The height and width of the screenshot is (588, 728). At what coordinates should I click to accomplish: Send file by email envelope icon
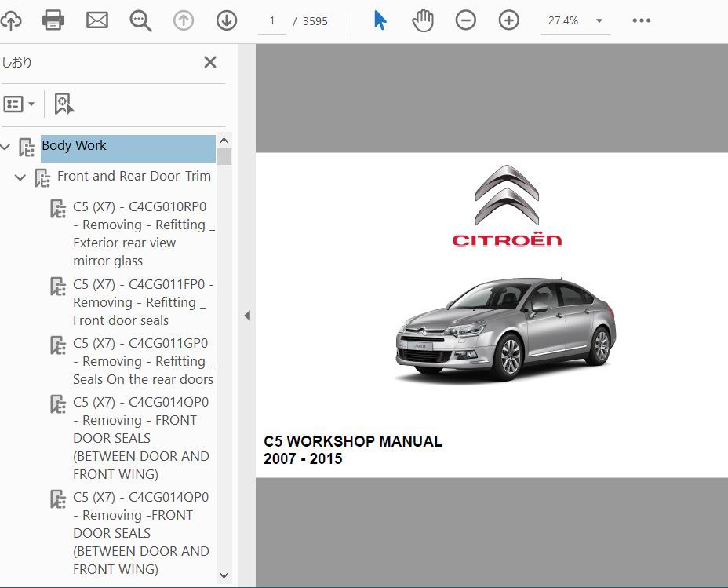(x=97, y=20)
